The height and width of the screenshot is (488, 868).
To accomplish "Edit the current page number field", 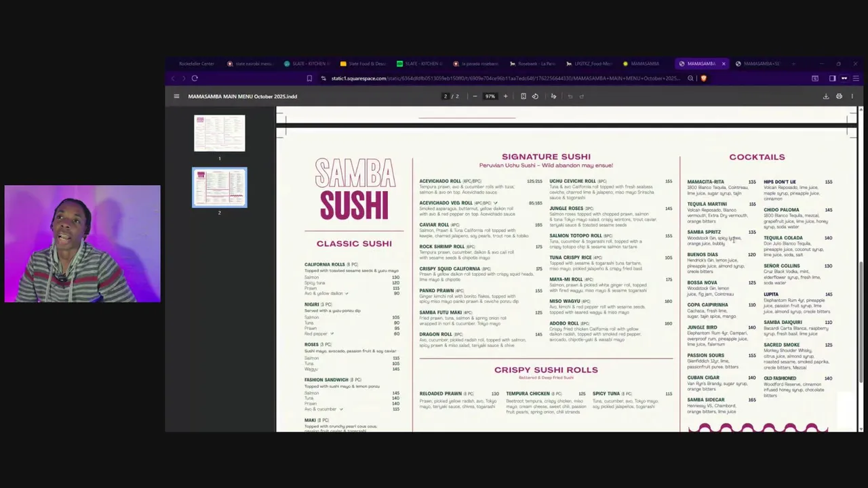I will 446,96.
